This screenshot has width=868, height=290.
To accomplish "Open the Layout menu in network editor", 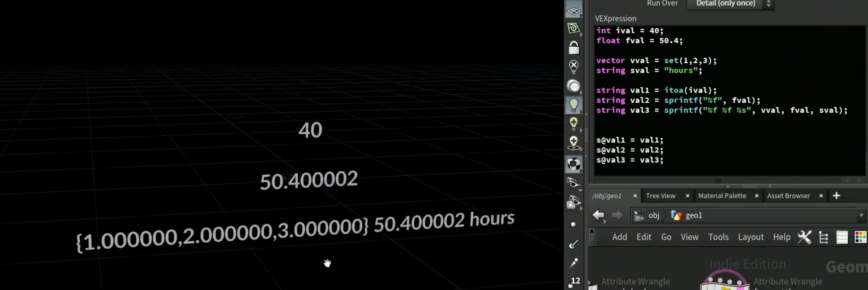I will pyautogui.click(x=751, y=237).
